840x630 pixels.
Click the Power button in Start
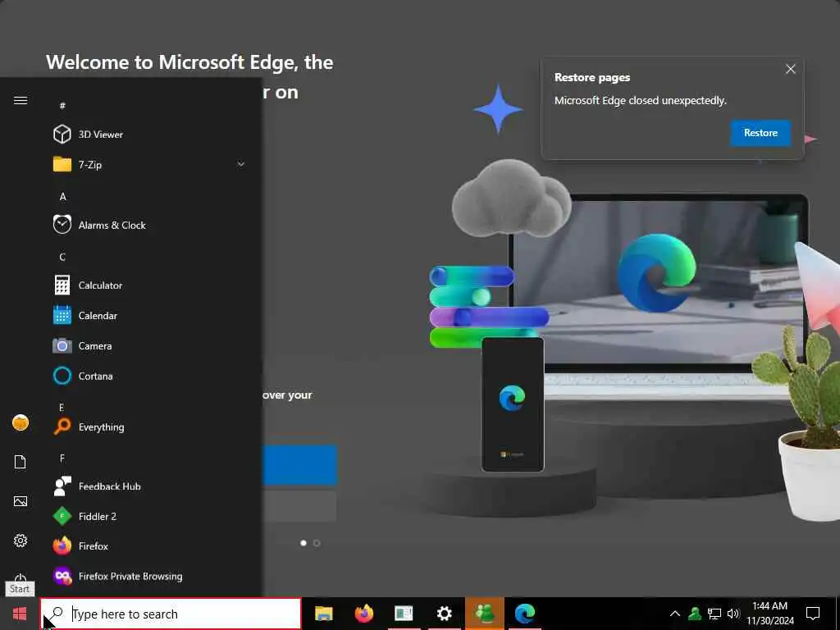coord(21,578)
